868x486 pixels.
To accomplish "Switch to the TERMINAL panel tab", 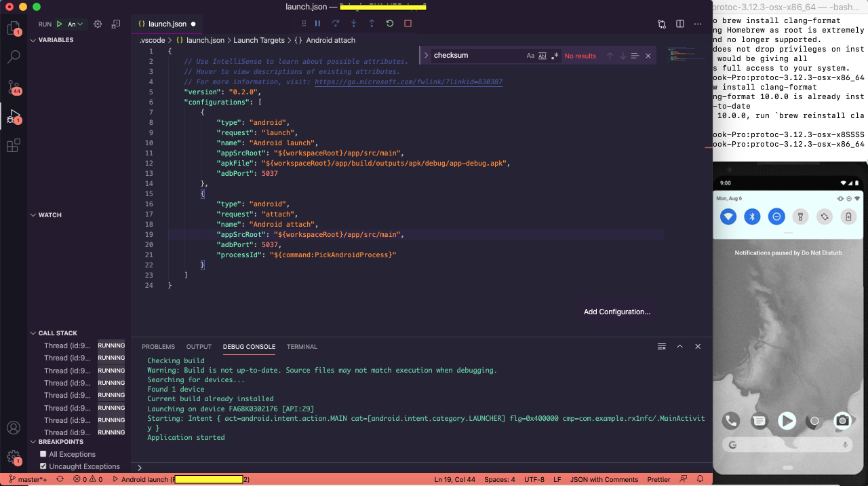I will pyautogui.click(x=302, y=347).
